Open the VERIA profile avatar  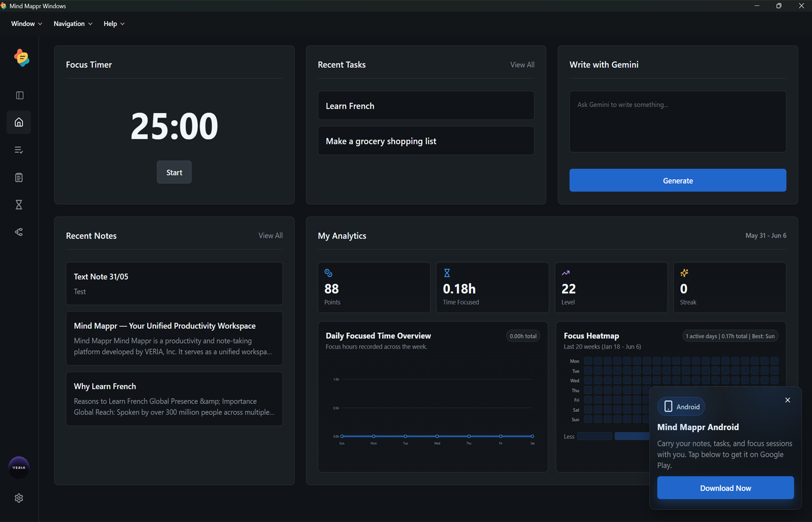click(x=19, y=467)
